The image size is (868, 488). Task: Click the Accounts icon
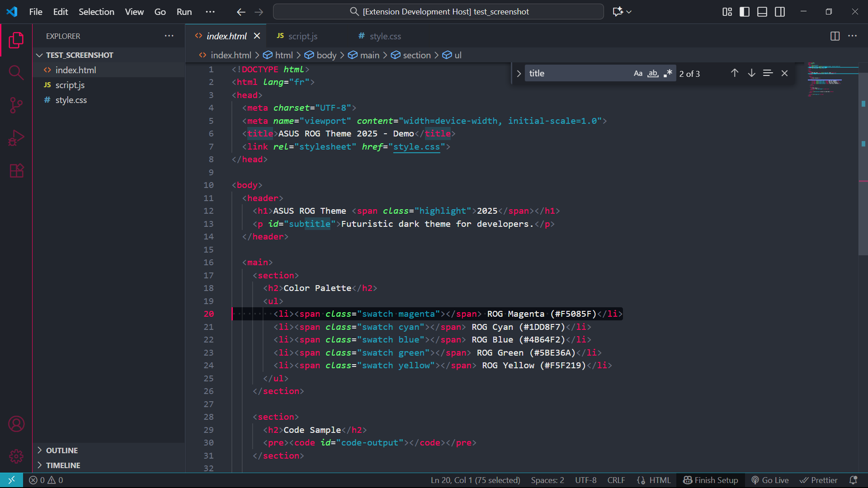coord(16,424)
